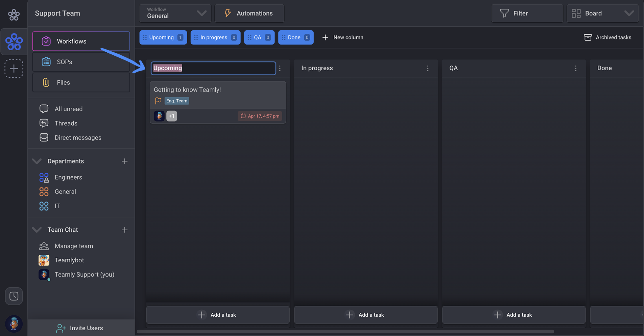The width and height of the screenshot is (644, 336).
Task: Click the drag handle on the In progress chip
Action: (196, 37)
